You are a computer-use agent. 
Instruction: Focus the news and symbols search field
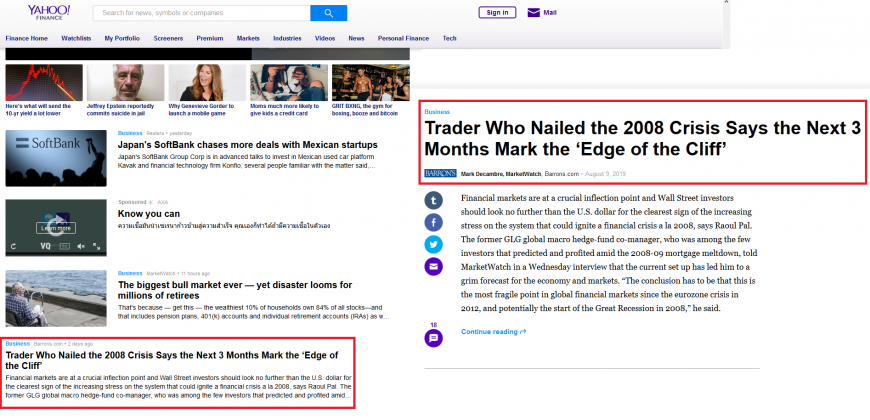(201, 13)
